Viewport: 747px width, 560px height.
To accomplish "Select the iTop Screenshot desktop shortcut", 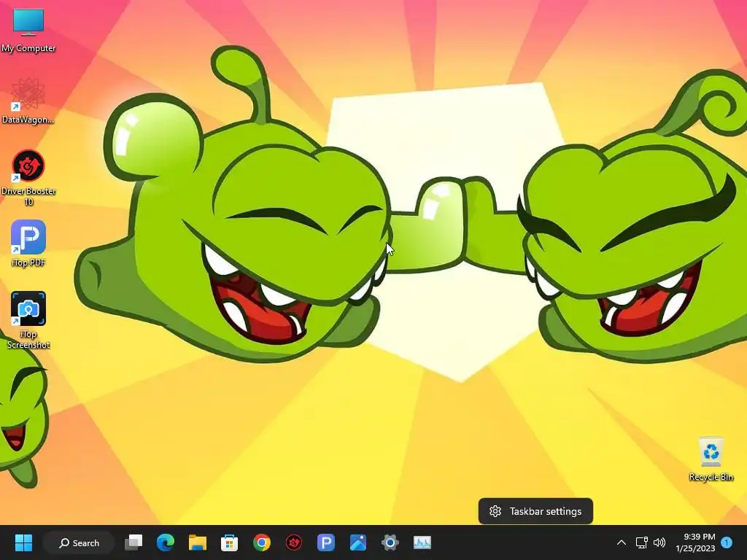I will pyautogui.click(x=28, y=320).
